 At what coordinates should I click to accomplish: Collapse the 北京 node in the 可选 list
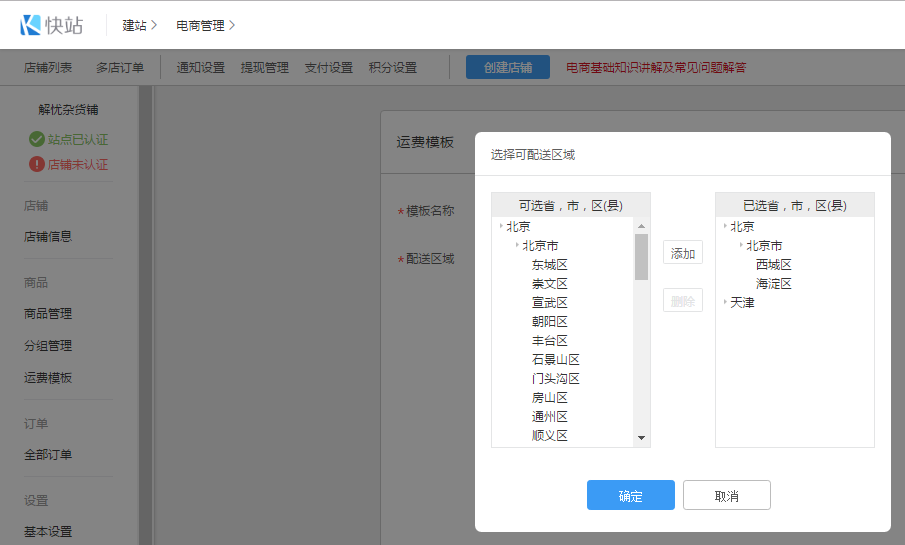(x=501, y=227)
